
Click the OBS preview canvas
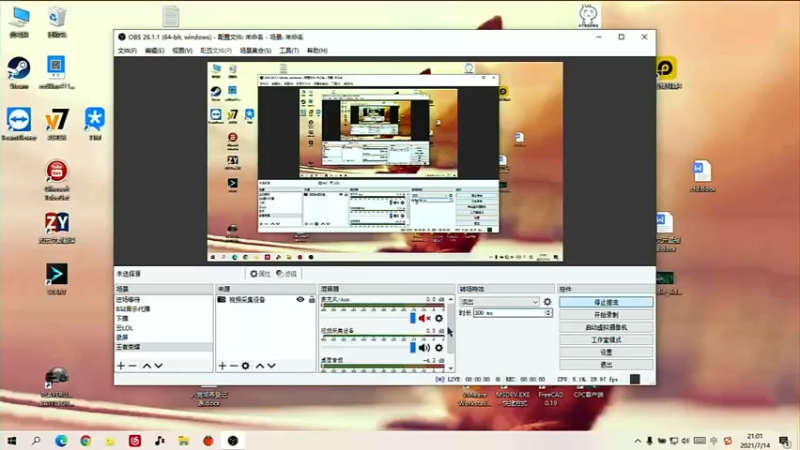click(x=385, y=161)
